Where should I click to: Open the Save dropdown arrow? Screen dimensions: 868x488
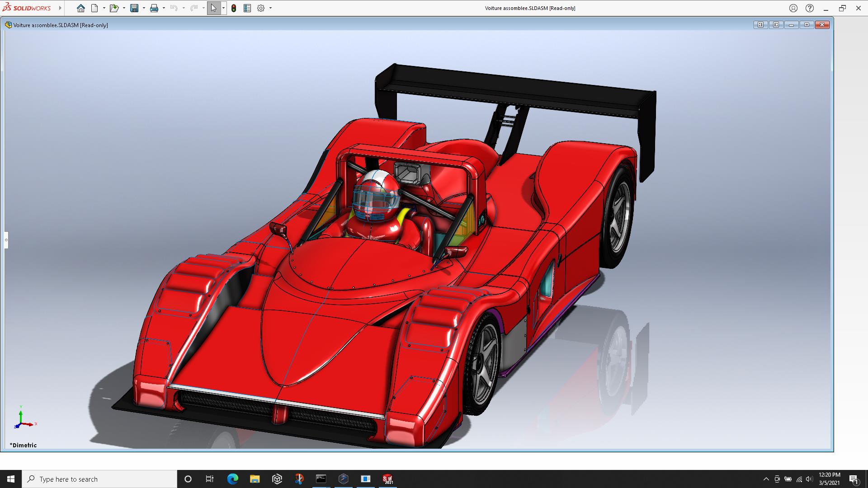tap(144, 8)
